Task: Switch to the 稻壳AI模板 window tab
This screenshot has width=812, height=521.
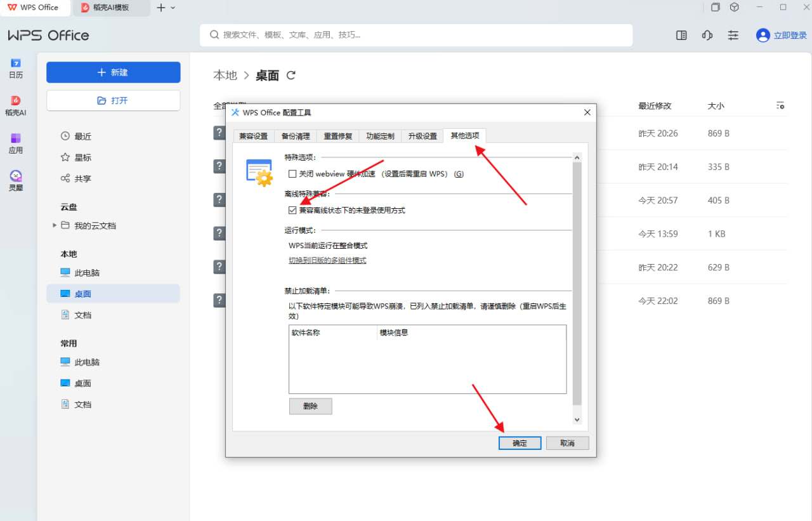Action: coord(112,8)
